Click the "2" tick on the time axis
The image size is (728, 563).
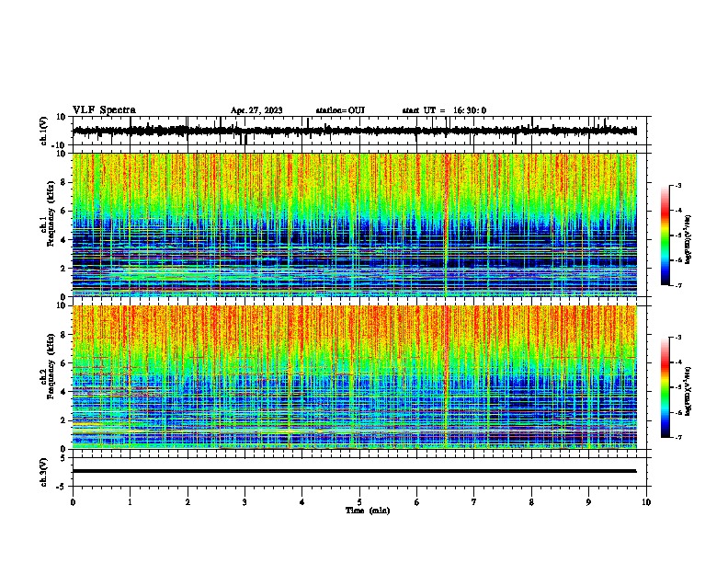188,502
